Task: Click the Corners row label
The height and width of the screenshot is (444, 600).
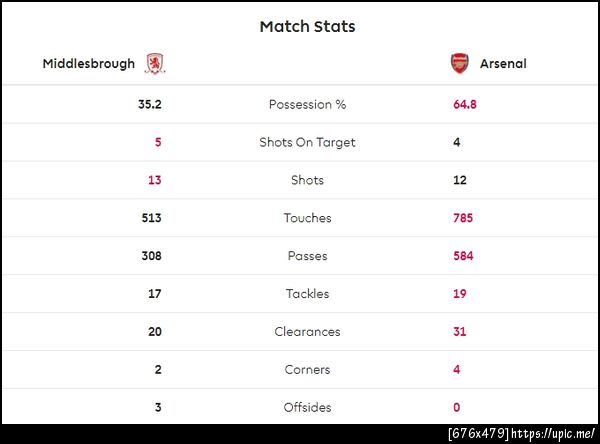Action: click(307, 370)
